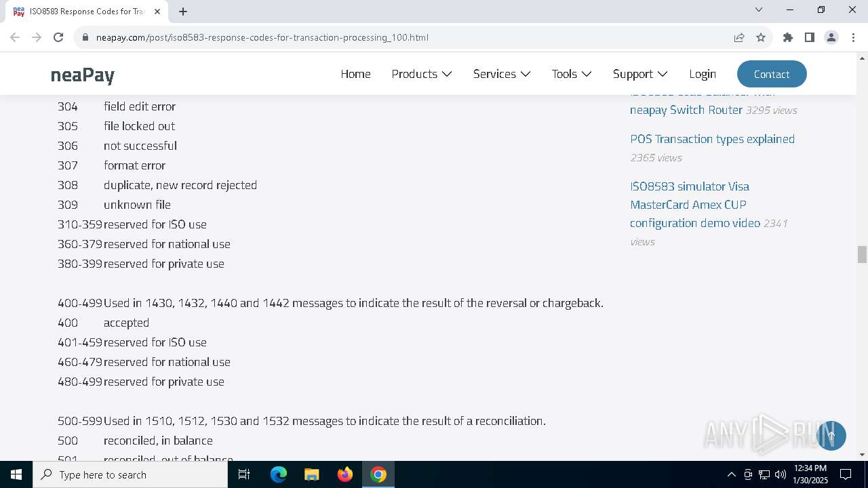Bookmark this page with star

tap(761, 37)
